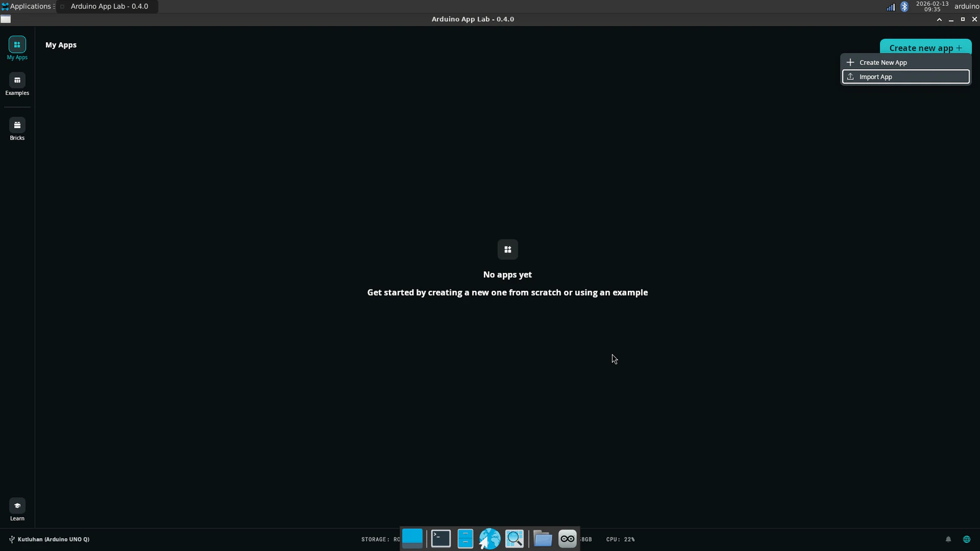Roll up the window with title bar arrow
Viewport: 980px width, 551px height.
(x=939, y=20)
